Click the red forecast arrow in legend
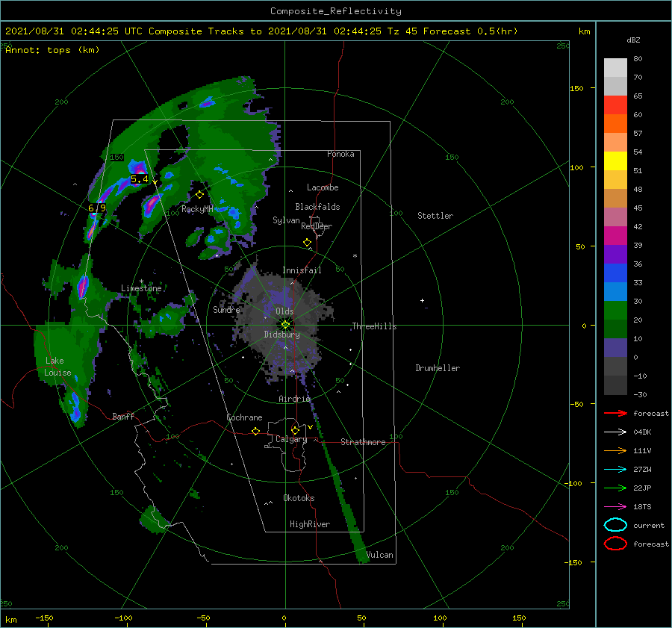The image size is (672, 628). click(x=615, y=413)
